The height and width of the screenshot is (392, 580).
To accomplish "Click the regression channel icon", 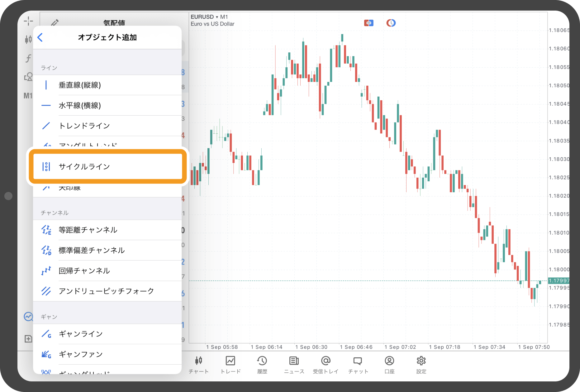I will 46,271.
